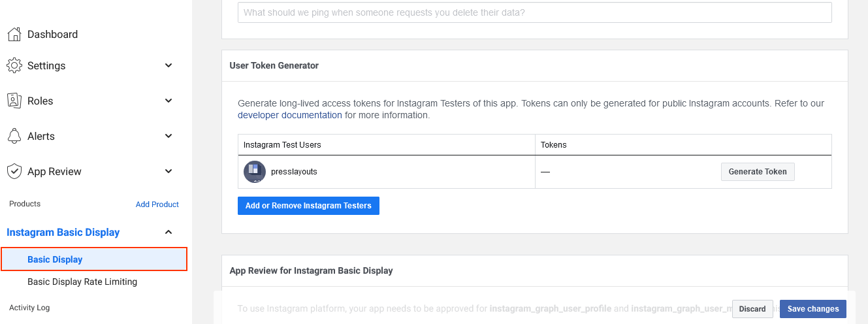Focus the data deletion request URL field
The height and width of the screenshot is (324, 868).
click(x=534, y=12)
